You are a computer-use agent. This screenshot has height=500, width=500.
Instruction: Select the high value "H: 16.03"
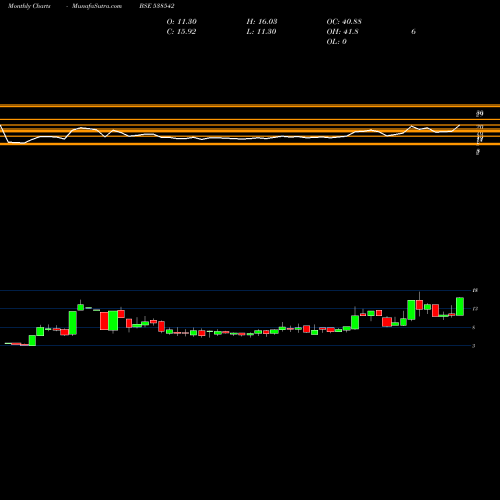(262, 22)
